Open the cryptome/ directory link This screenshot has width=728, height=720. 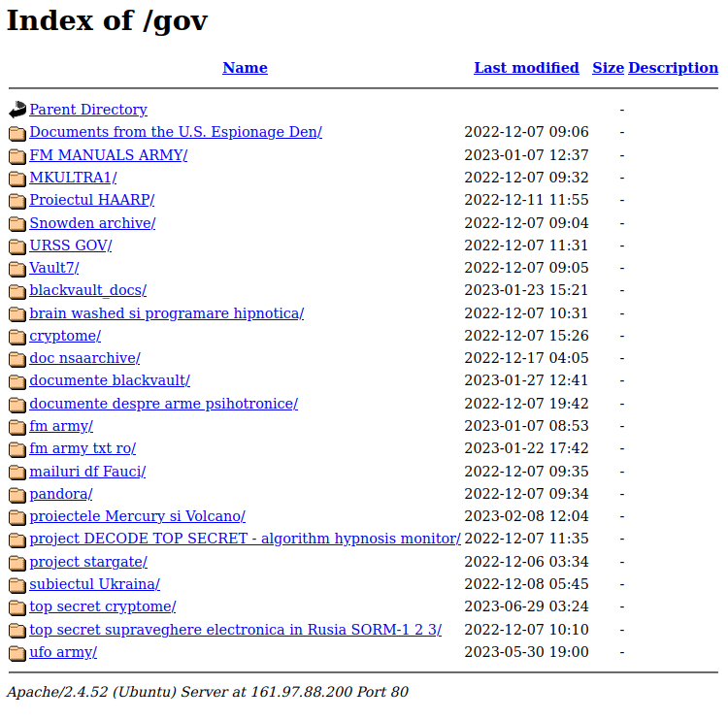coord(65,336)
